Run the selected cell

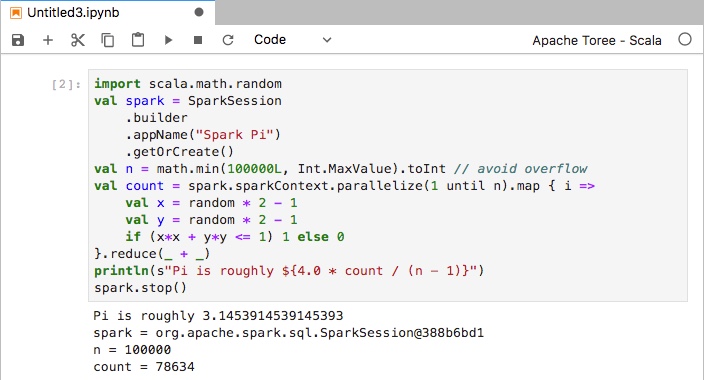point(168,40)
